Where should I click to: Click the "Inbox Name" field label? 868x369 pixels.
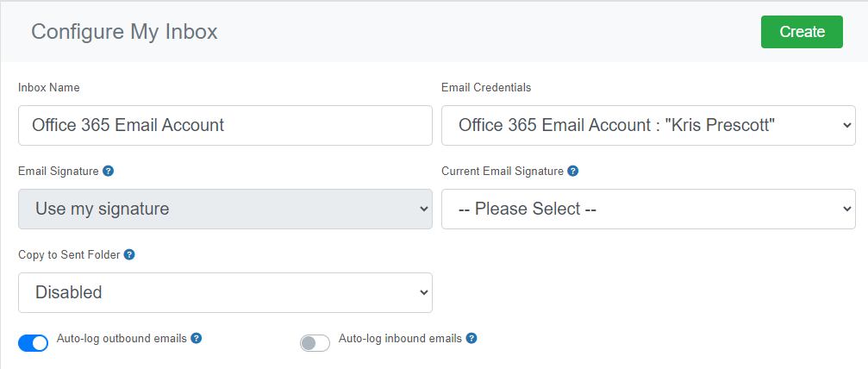(49, 88)
